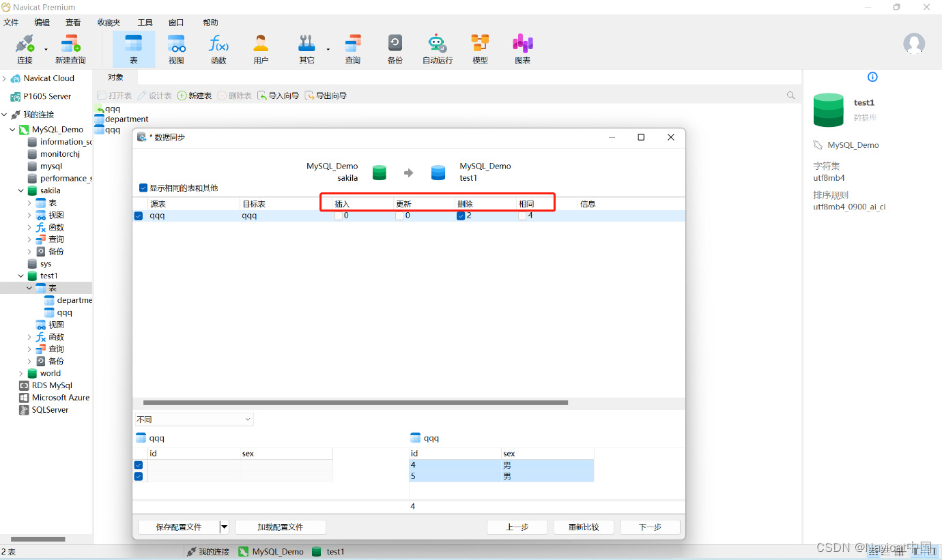Uncheck the qqq table row checkbox
Viewport: 942px width, 560px height.
(139, 216)
